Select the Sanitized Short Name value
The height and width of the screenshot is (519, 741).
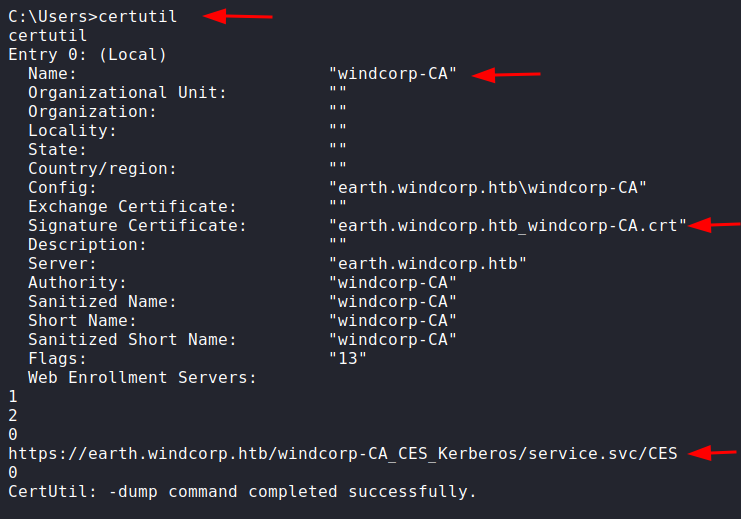(393, 339)
